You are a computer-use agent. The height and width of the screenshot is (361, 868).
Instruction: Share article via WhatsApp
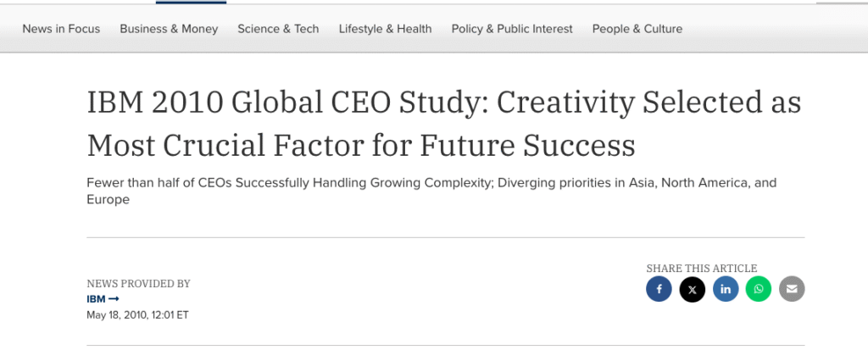click(x=759, y=289)
